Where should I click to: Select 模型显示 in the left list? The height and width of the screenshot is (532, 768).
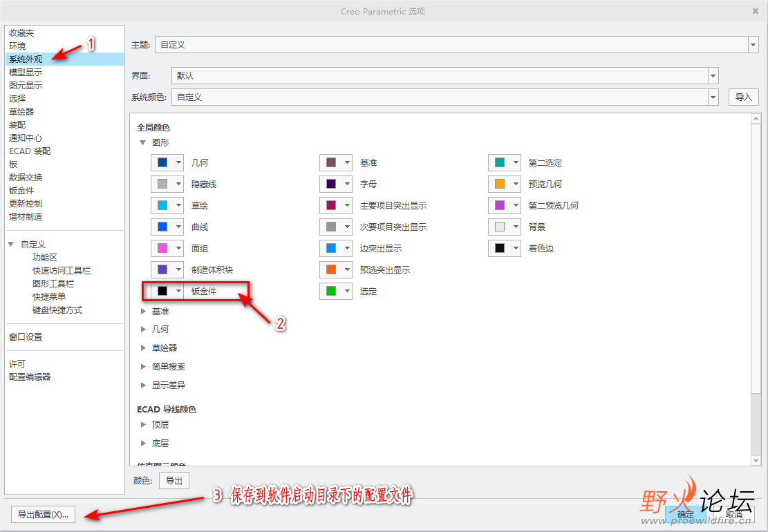[x=26, y=73]
